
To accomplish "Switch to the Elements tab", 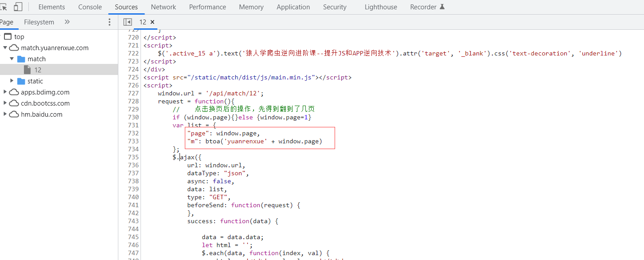I will point(52,7).
